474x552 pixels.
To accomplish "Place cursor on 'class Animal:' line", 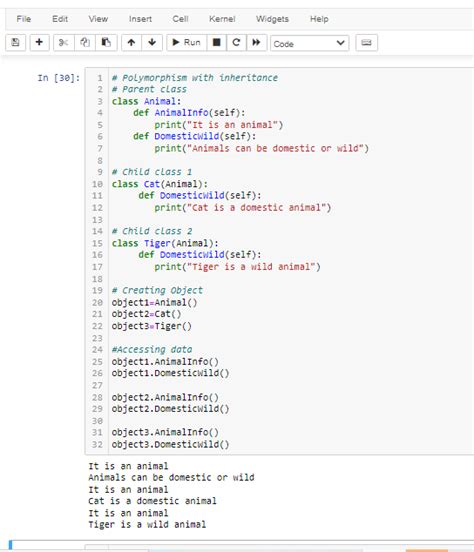I will coord(146,101).
